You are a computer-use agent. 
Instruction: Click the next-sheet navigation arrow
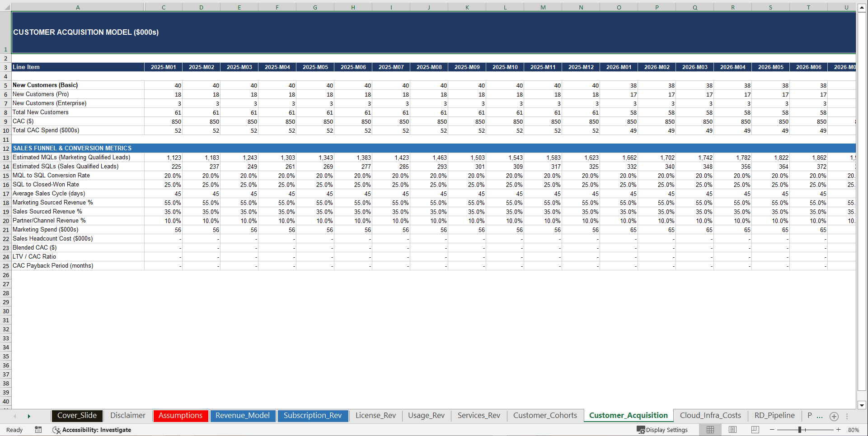[29, 416]
